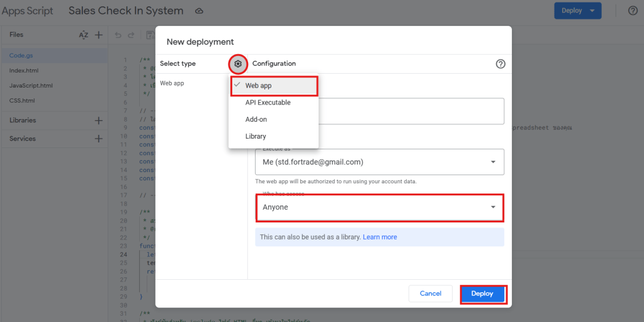
Task: Click the help icon in top right corner
Action: [x=633, y=11]
